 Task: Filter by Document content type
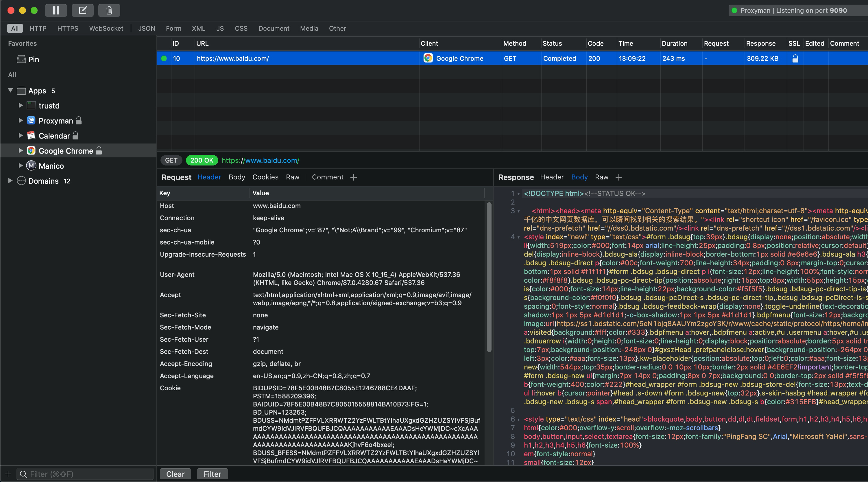pyautogui.click(x=274, y=28)
